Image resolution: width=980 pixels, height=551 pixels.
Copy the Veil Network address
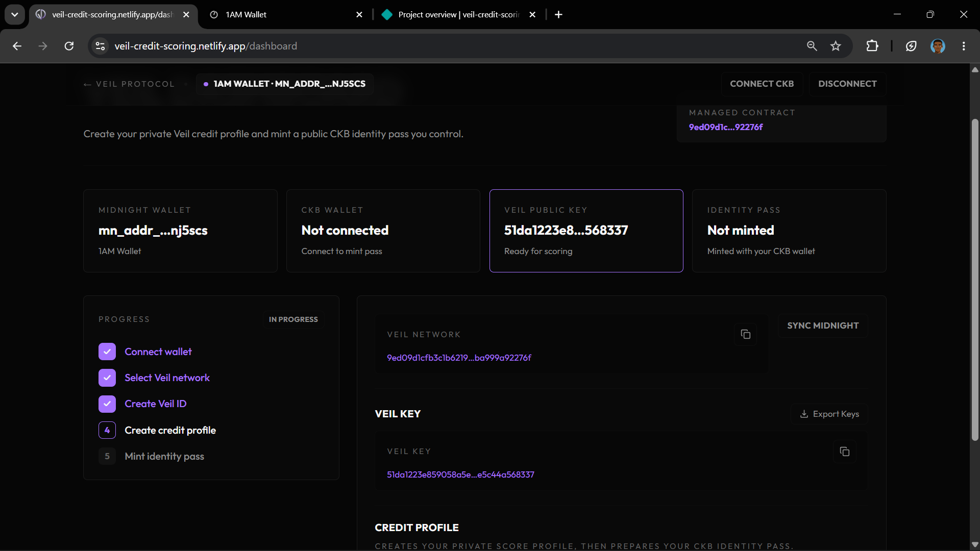745,334
